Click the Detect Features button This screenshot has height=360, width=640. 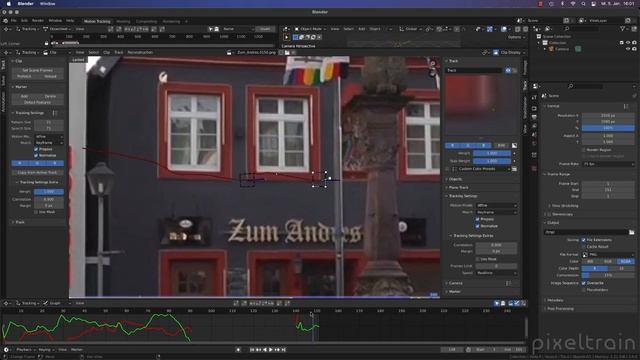point(37,102)
